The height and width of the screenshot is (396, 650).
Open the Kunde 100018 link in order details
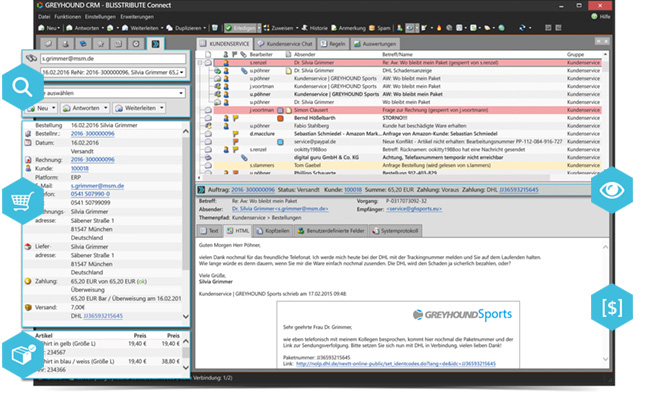click(x=80, y=168)
